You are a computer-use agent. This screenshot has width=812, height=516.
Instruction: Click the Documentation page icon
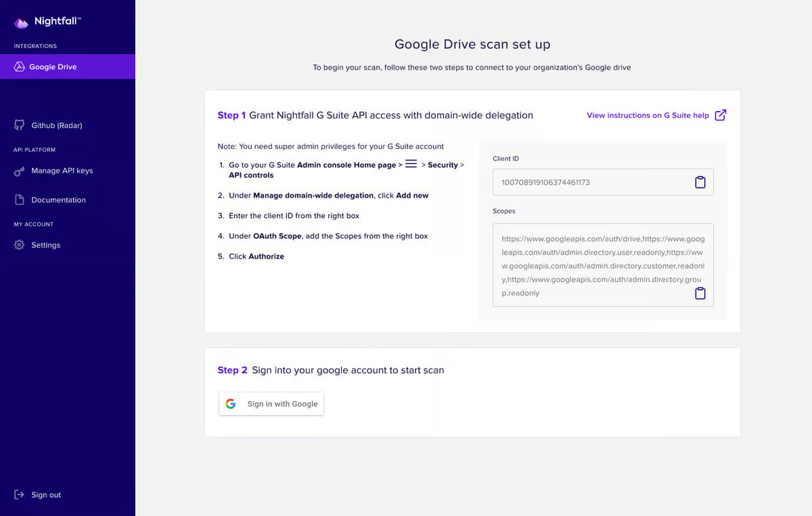pos(20,200)
